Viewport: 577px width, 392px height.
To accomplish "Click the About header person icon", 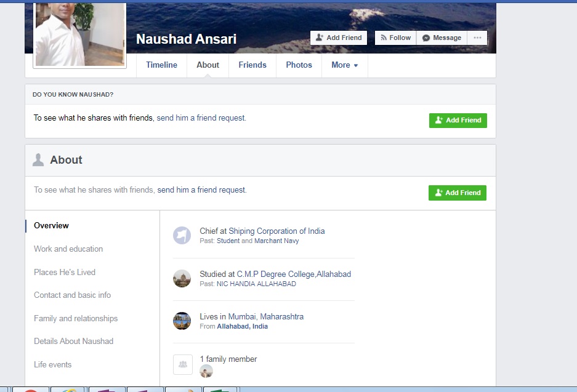I will point(38,160).
